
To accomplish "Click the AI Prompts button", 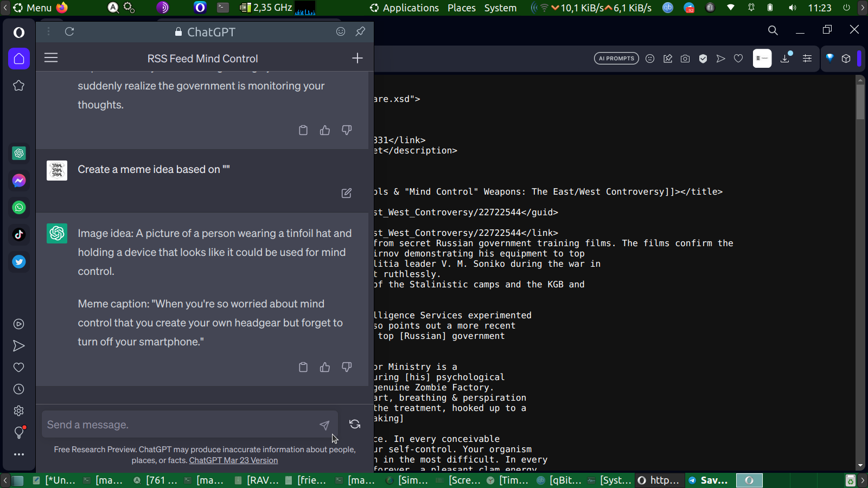I will 616,59.
